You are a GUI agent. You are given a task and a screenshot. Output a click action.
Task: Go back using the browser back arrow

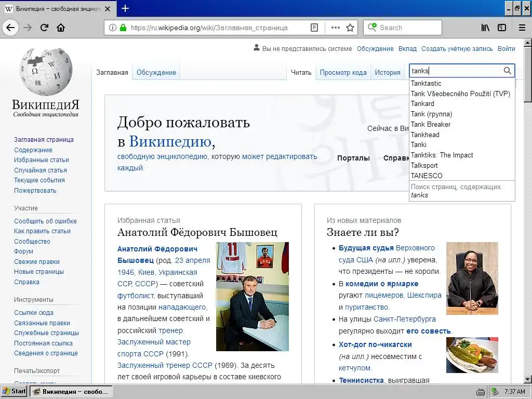pyautogui.click(x=10, y=28)
